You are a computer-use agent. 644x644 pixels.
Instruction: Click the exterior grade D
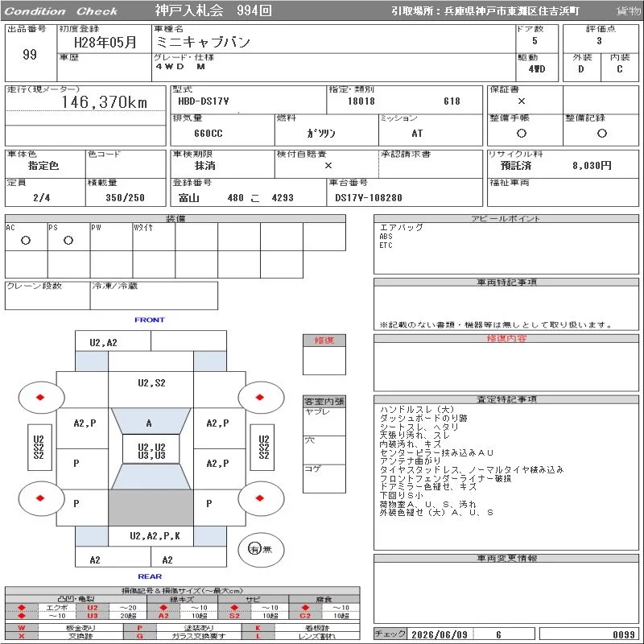point(580,69)
